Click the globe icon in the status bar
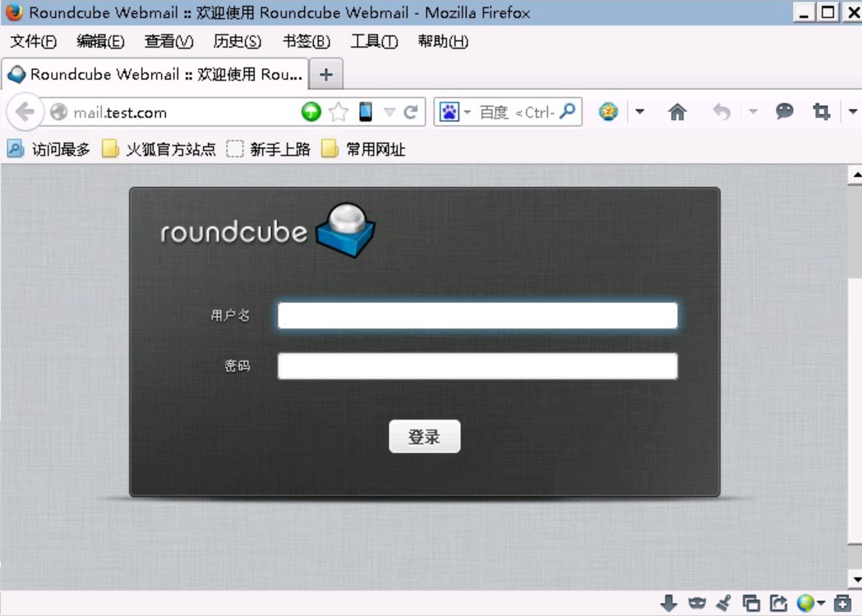Image resolution: width=862 pixels, height=616 pixels. point(805,603)
